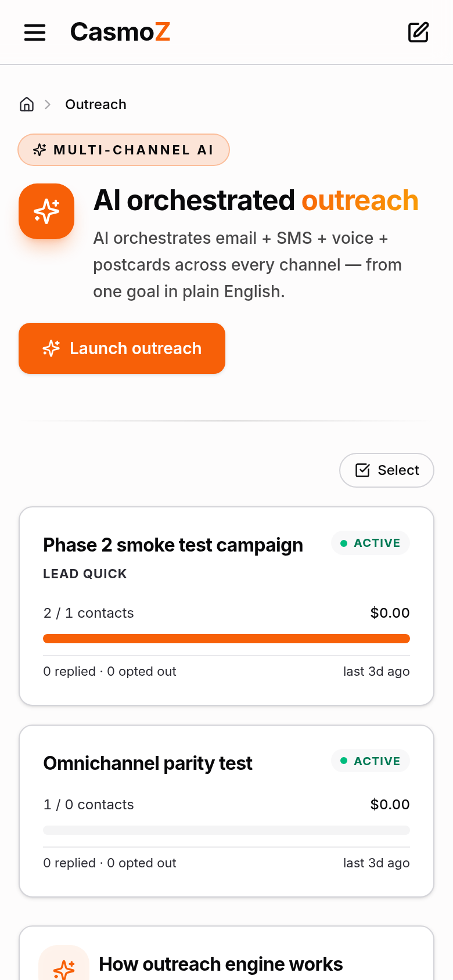Click the sparkle icon beside How outreach engine works
Image resolution: width=453 pixels, height=980 pixels.
click(64, 967)
